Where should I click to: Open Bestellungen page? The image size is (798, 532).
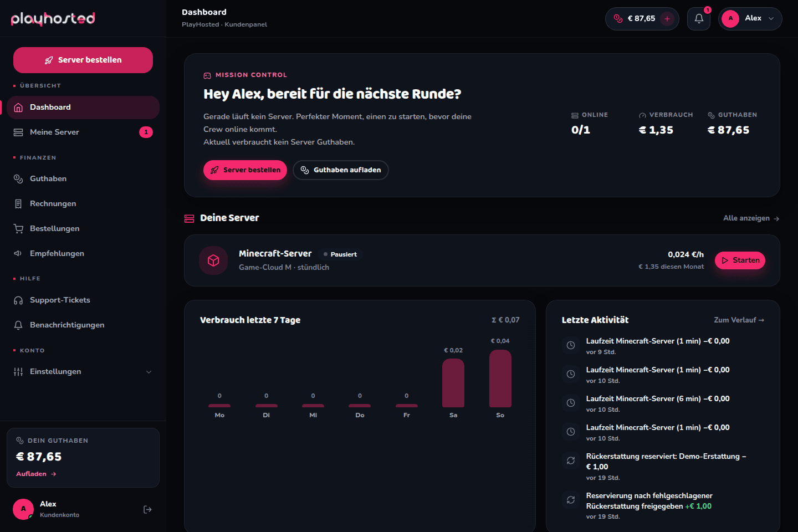pyautogui.click(x=83, y=229)
